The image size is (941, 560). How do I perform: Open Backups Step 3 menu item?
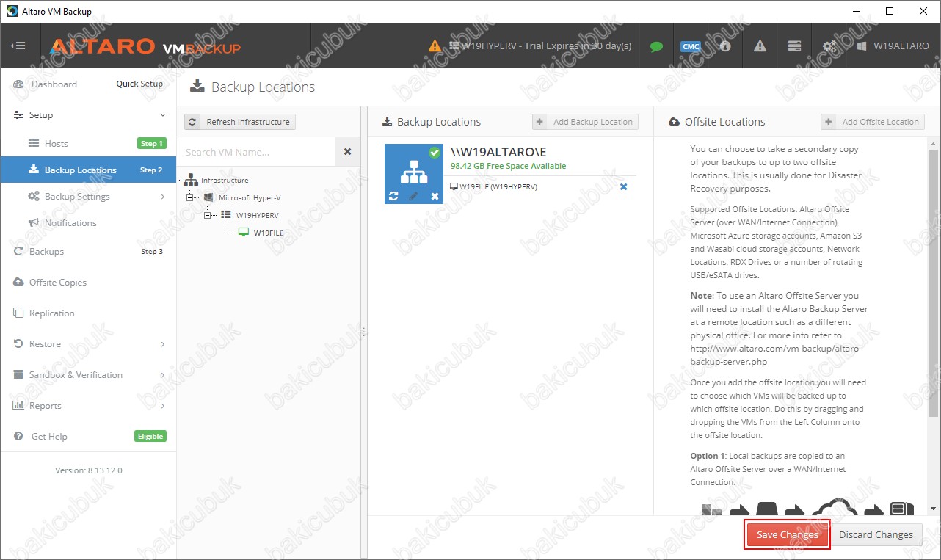point(88,251)
